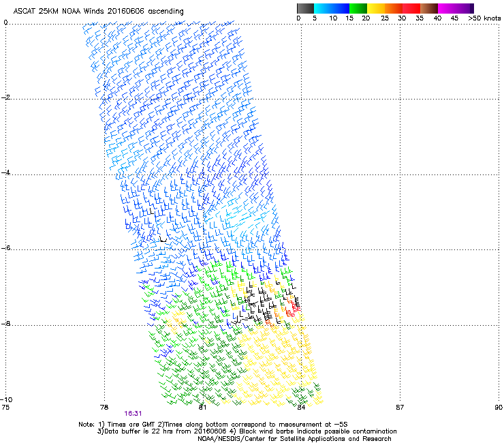Click the 'NOAA/NESDIS/Center for Satellite Applications and Research' credit

coord(294,439)
